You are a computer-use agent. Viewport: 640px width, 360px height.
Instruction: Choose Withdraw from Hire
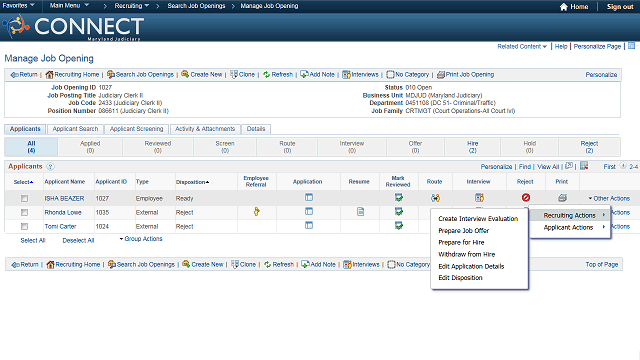pyautogui.click(x=467, y=254)
